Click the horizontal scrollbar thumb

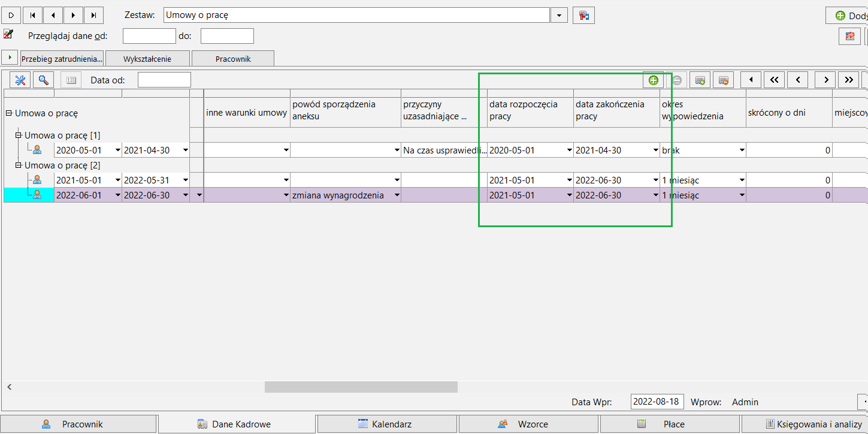[361, 387]
